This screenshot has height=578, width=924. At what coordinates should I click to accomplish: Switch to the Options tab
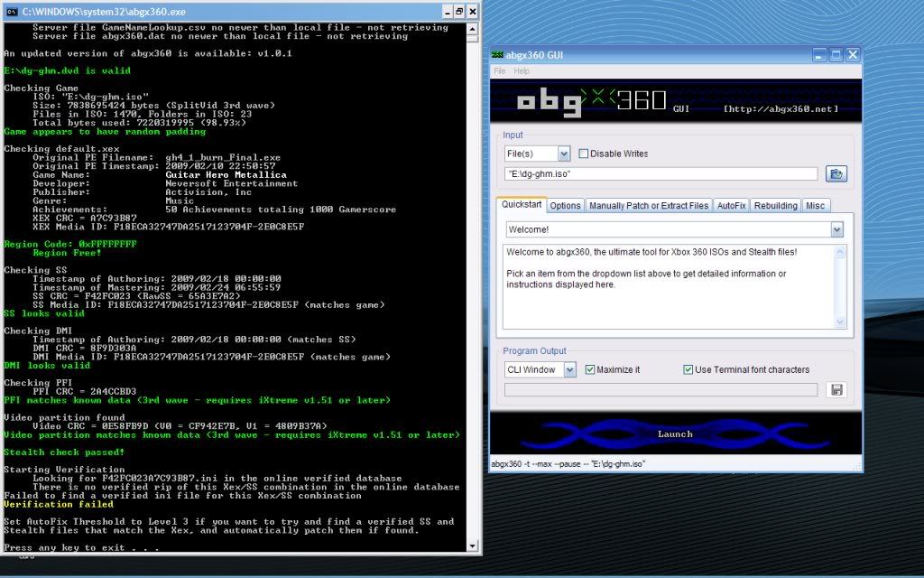pos(565,205)
